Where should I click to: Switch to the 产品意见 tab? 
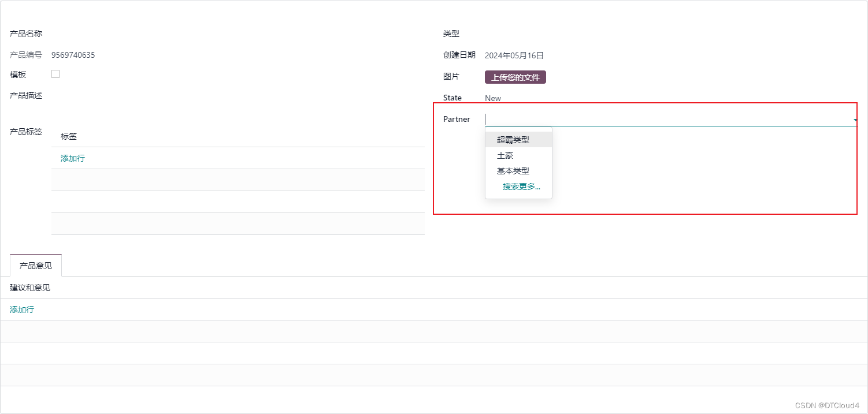(35, 265)
